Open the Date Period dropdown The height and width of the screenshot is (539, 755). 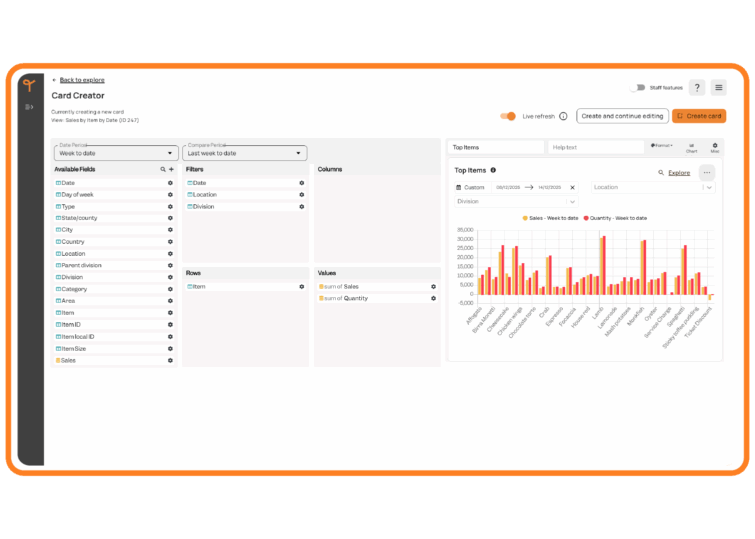coord(116,153)
